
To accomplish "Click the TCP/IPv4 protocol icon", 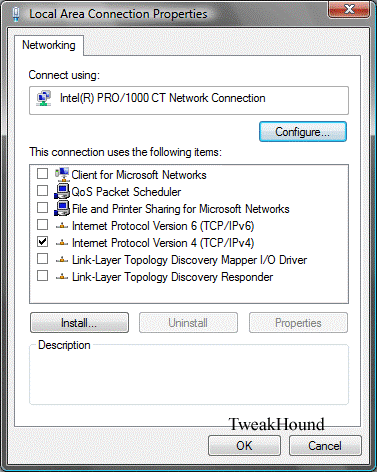I will tap(62, 243).
